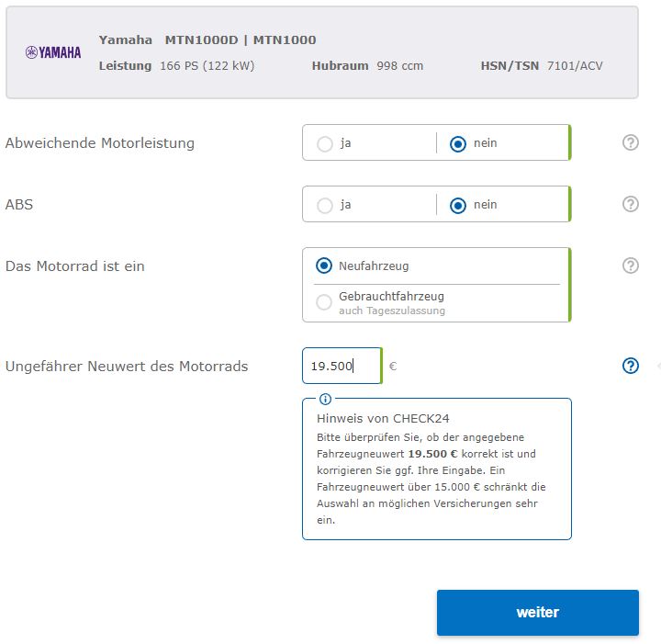Open help for Abweichende Motorleistung
The width and height of the screenshot is (661, 644).
630,142
